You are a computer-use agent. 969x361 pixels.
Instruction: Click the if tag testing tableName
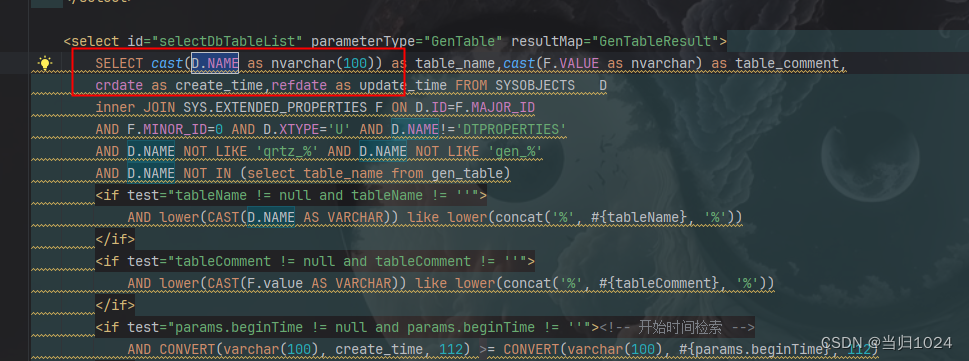291,196
